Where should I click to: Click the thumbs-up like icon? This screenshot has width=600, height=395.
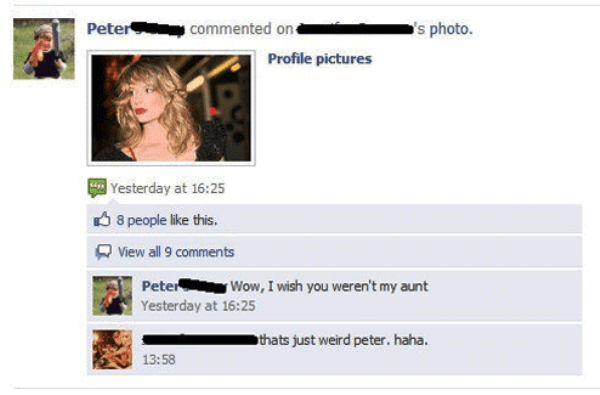(x=102, y=220)
